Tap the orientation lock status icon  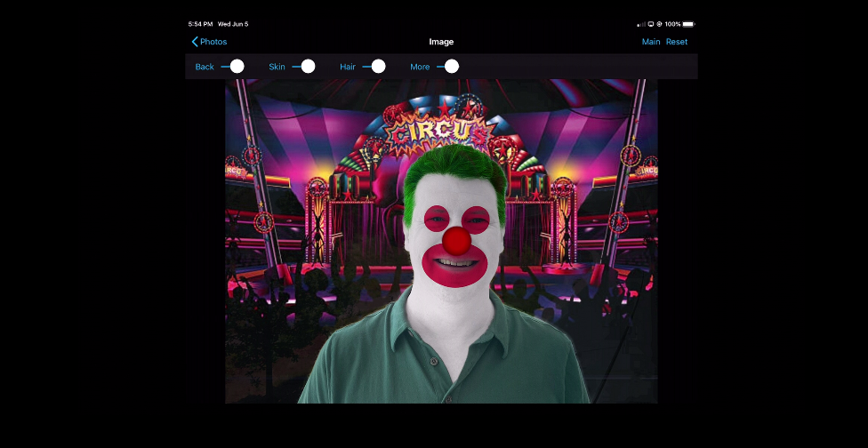(x=659, y=24)
